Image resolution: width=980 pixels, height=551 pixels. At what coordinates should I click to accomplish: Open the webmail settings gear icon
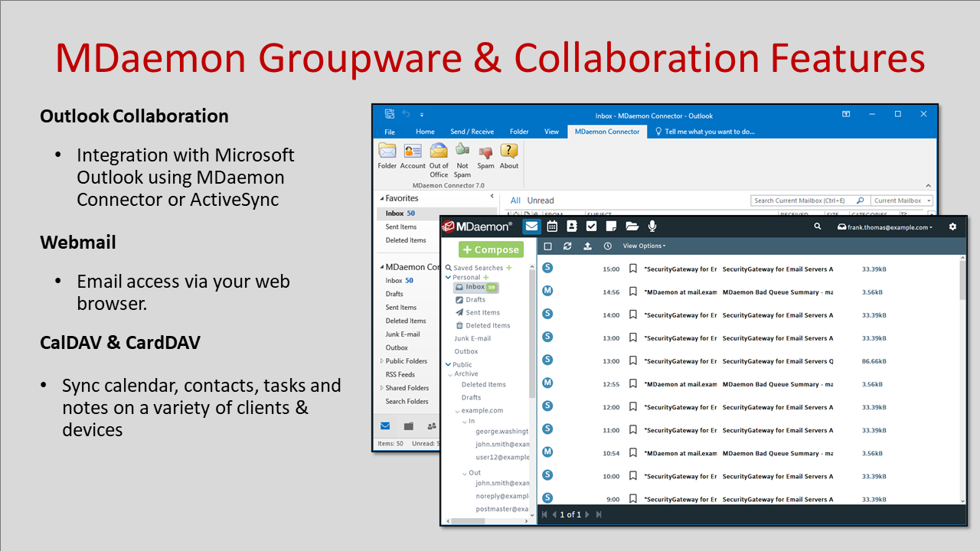(952, 227)
